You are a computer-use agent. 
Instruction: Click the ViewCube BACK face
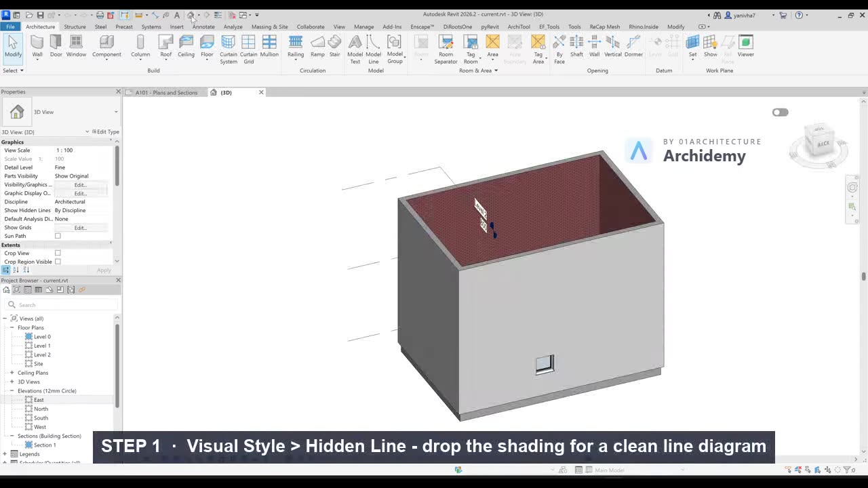823,144
